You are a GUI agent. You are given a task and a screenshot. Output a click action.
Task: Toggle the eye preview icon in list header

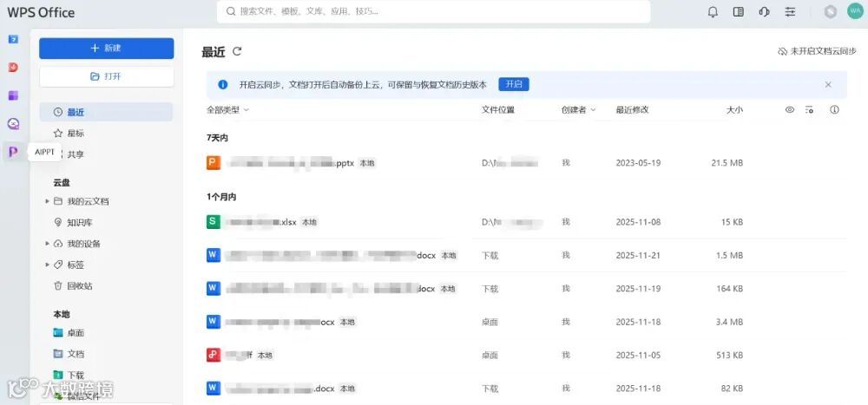click(x=790, y=109)
